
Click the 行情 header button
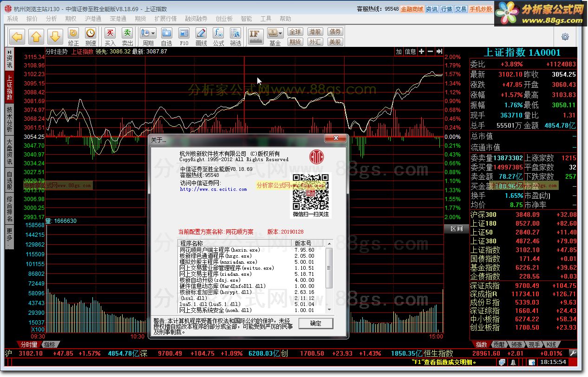tap(446, 9)
